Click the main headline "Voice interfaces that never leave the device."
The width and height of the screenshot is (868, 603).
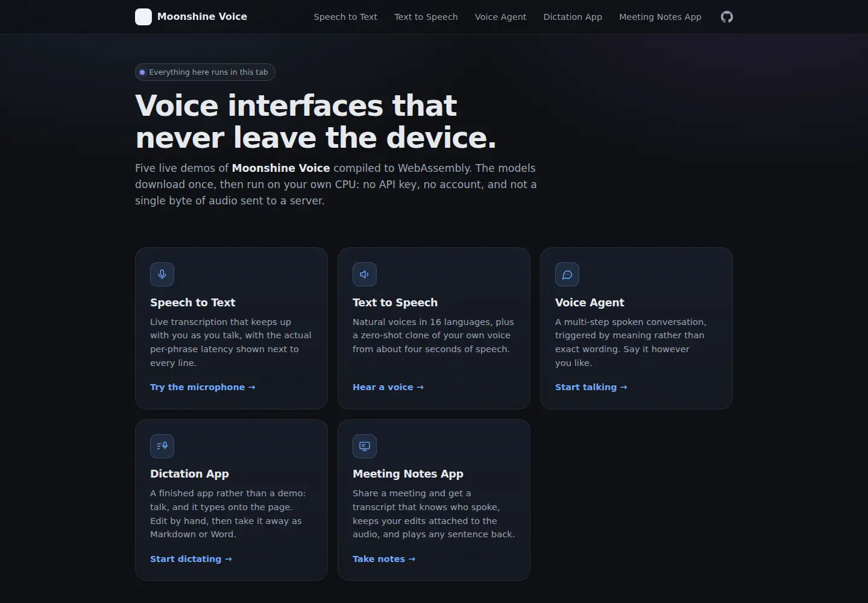(316, 122)
